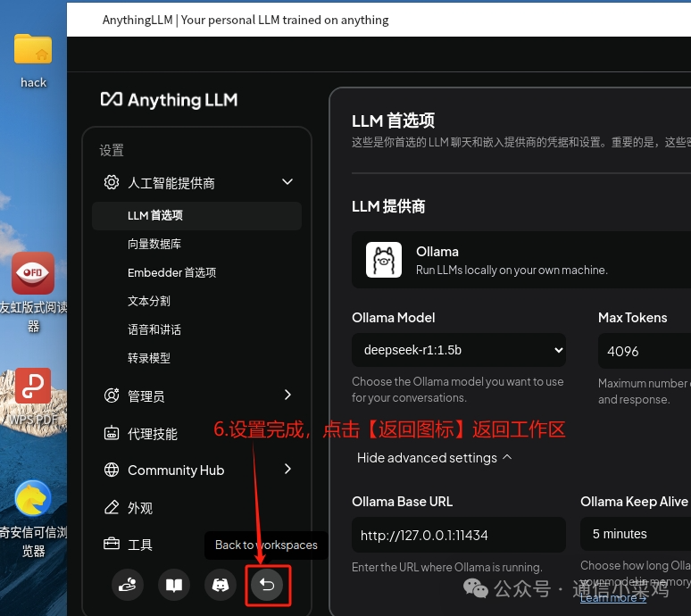Click the Ollama provider selection card
The height and width of the screenshot is (616, 691).
[521, 260]
